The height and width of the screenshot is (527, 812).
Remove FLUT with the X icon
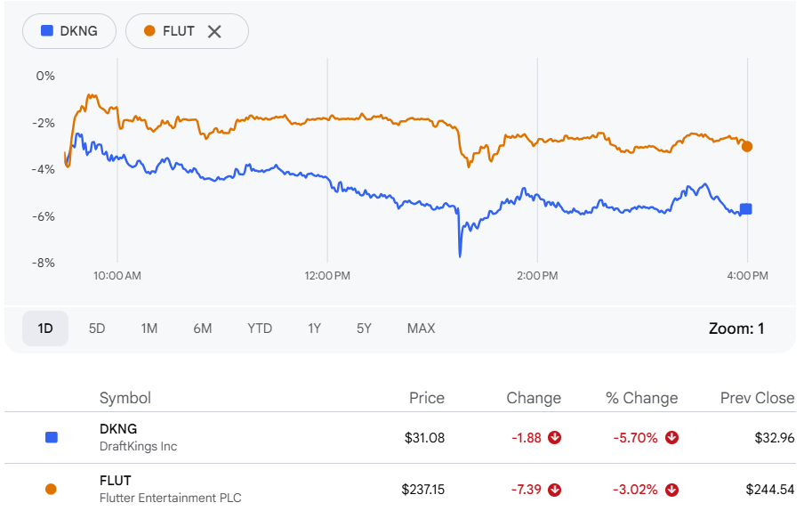click(214, 31)
